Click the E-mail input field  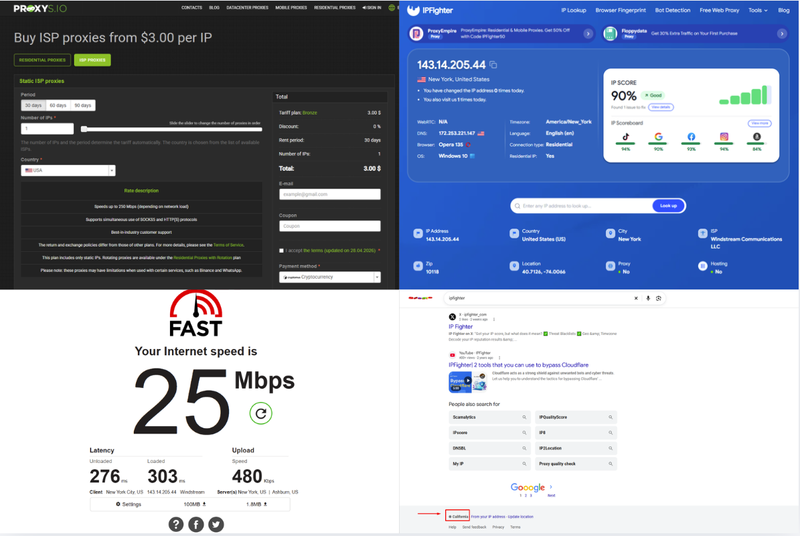click(x=330, y=194)
